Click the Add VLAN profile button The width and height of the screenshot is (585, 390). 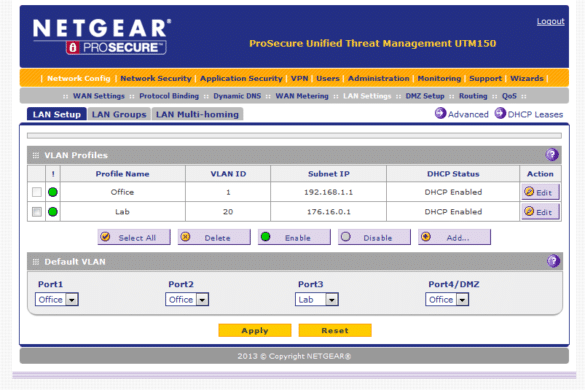point(454,237)
